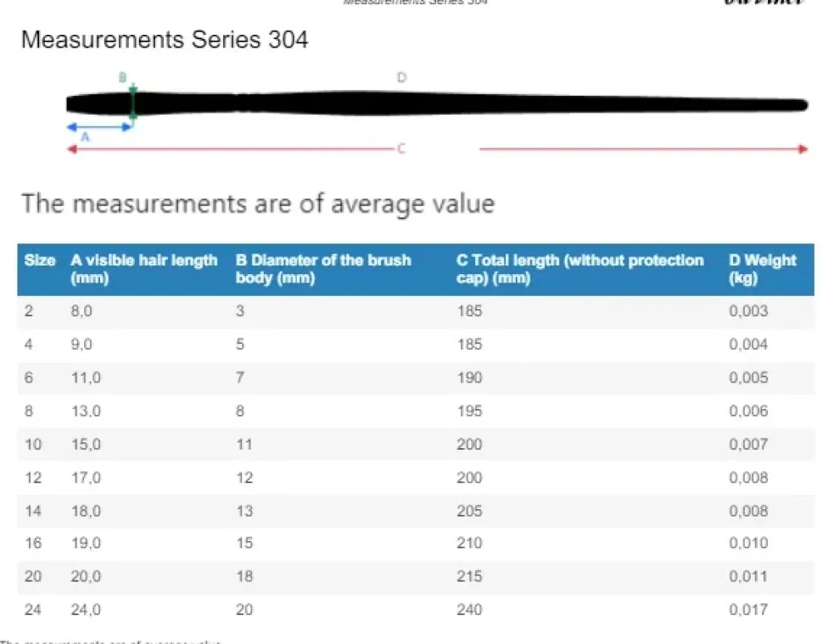Click the red arrowhead at the brush's right end
823x644 pixels.
click(x=803, y=149)
